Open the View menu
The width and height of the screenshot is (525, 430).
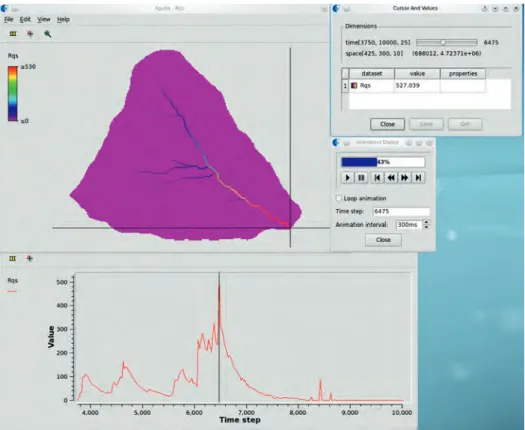44,19
